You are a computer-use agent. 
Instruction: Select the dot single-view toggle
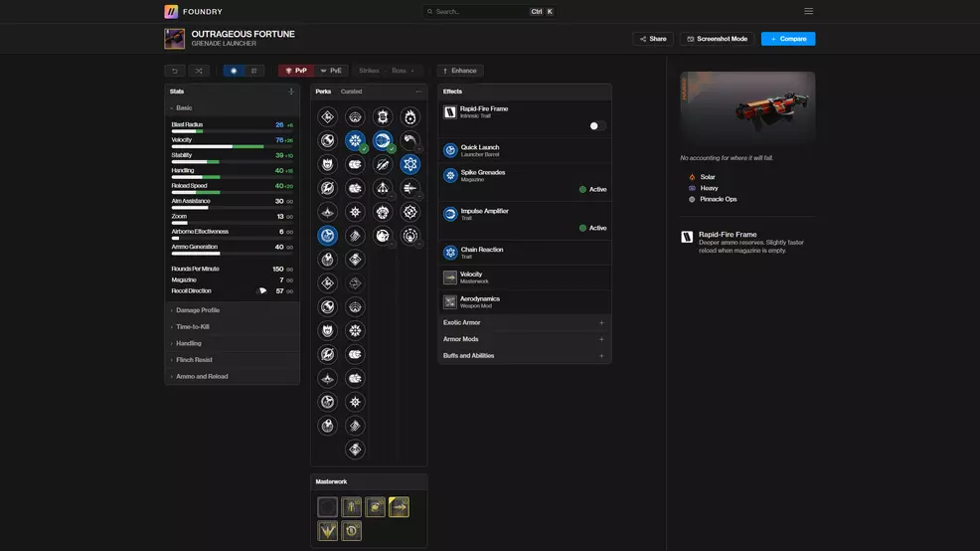tap(234, 71)
